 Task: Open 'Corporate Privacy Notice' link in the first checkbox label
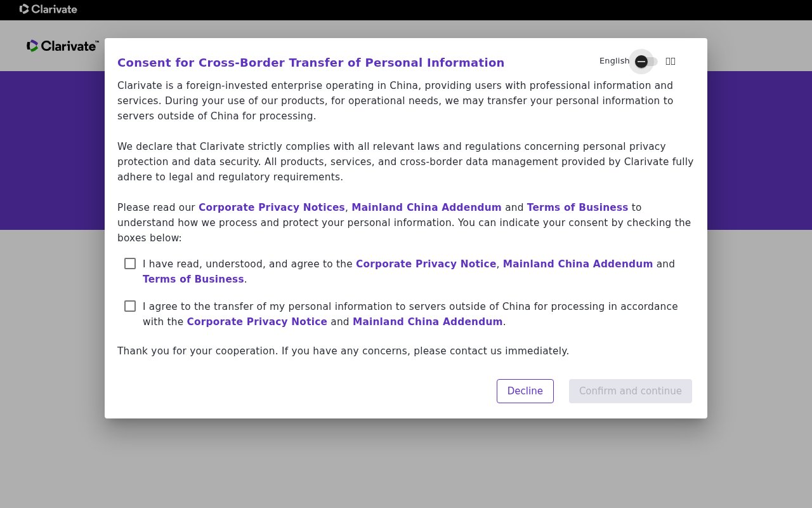(x=426, y=264)
